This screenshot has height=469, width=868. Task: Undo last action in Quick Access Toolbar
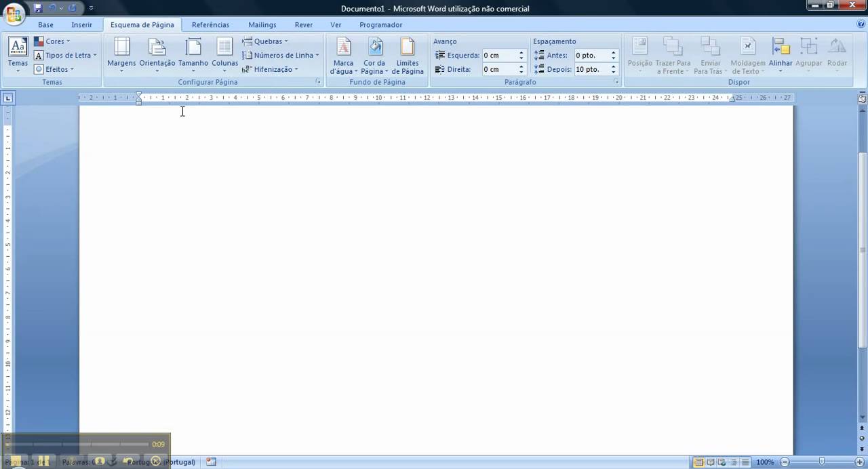click(53, 8)
